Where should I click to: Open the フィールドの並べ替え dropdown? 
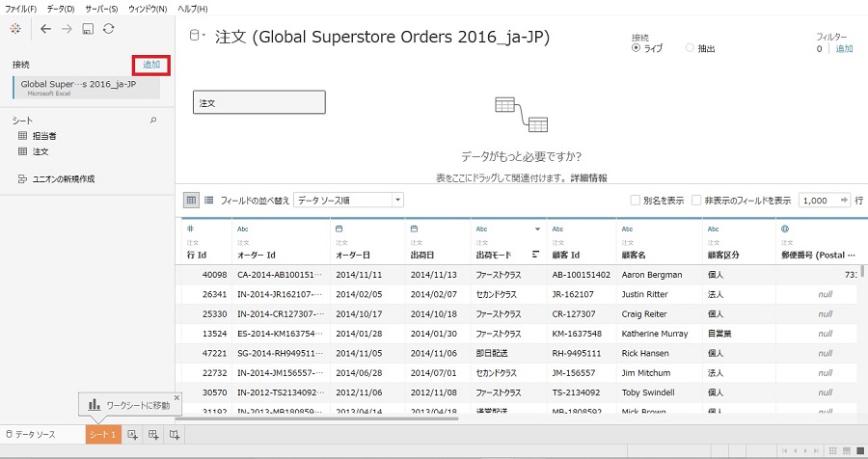coord(349,200)
